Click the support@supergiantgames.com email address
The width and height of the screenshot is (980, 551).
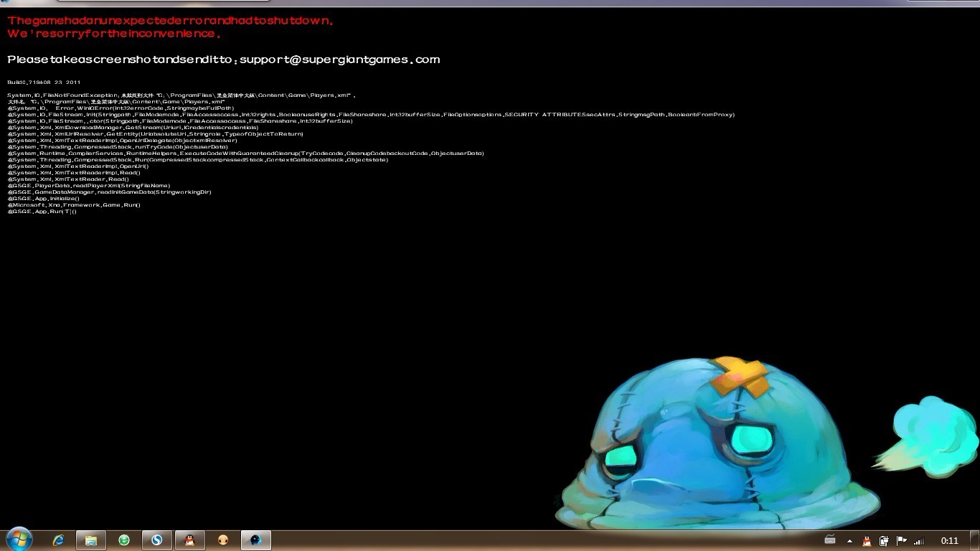pyautogui.click(x=339, y=60)
